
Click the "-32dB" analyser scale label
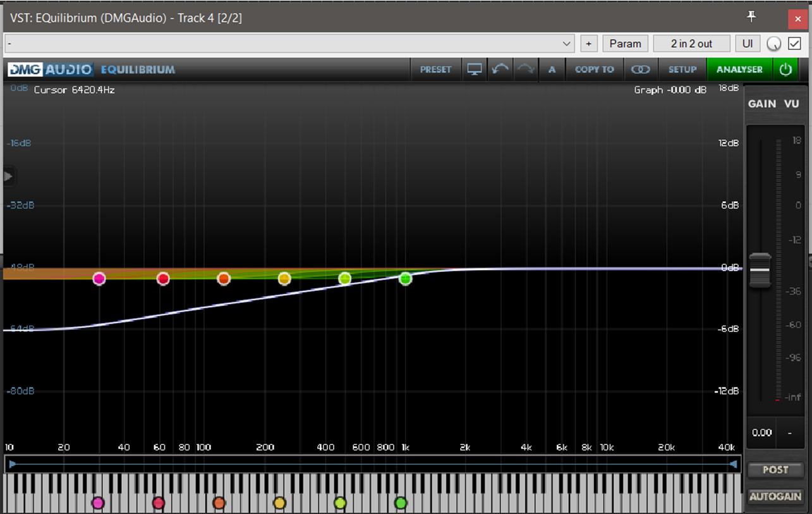tap(20, 205)
